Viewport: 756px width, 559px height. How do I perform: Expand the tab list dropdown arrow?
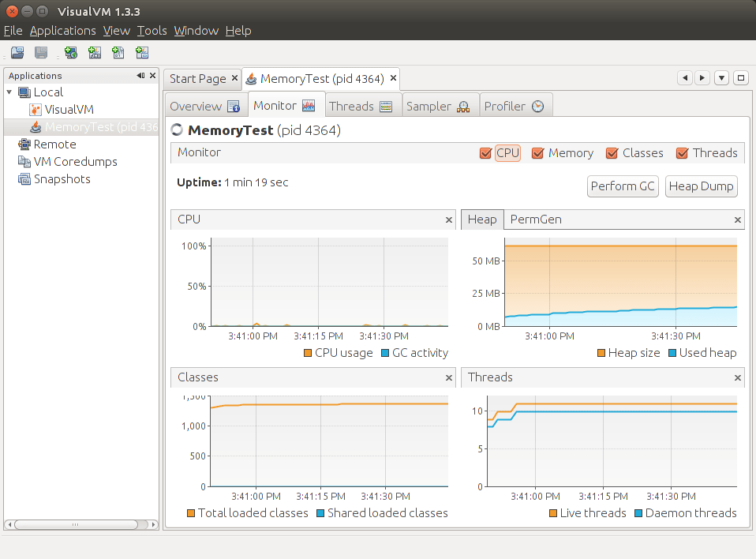pos(721,78)
